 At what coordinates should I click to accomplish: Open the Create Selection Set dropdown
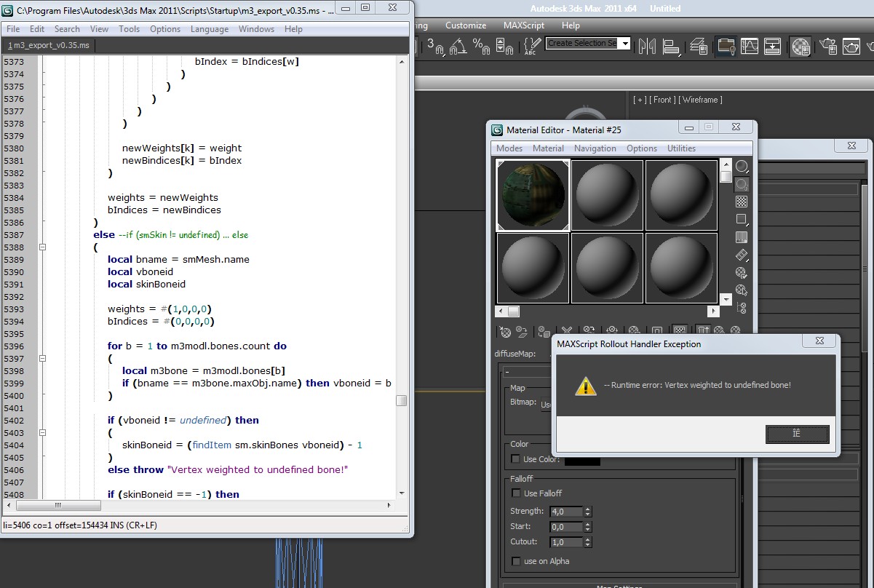[x=625, y=44]
